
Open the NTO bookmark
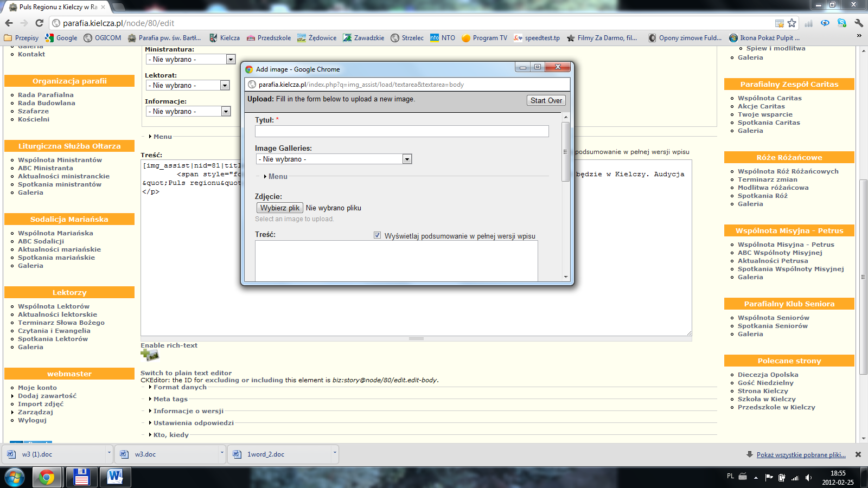click(443, 38)
